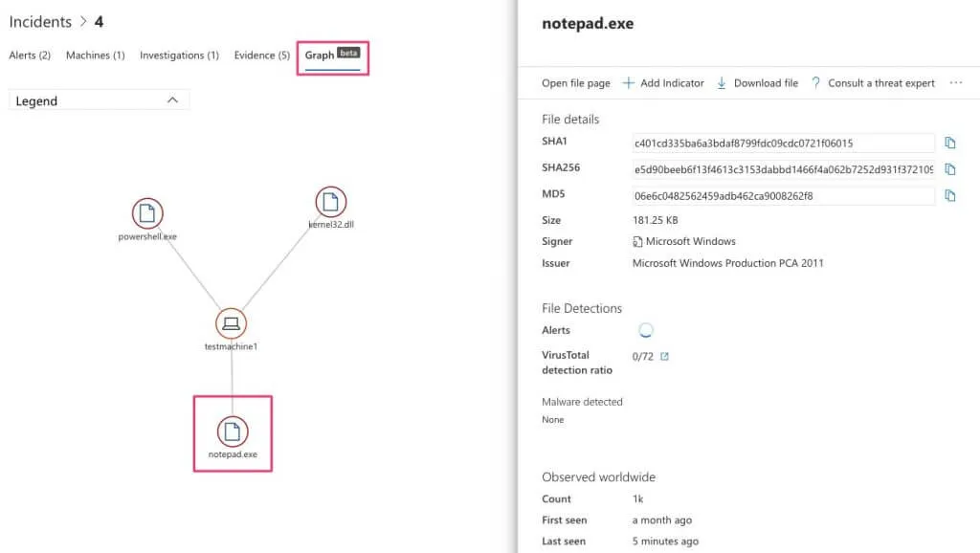The width and height of the screenshot is (980, 553).
Task: Open the Investigations (1) tab
Action: 179,55
